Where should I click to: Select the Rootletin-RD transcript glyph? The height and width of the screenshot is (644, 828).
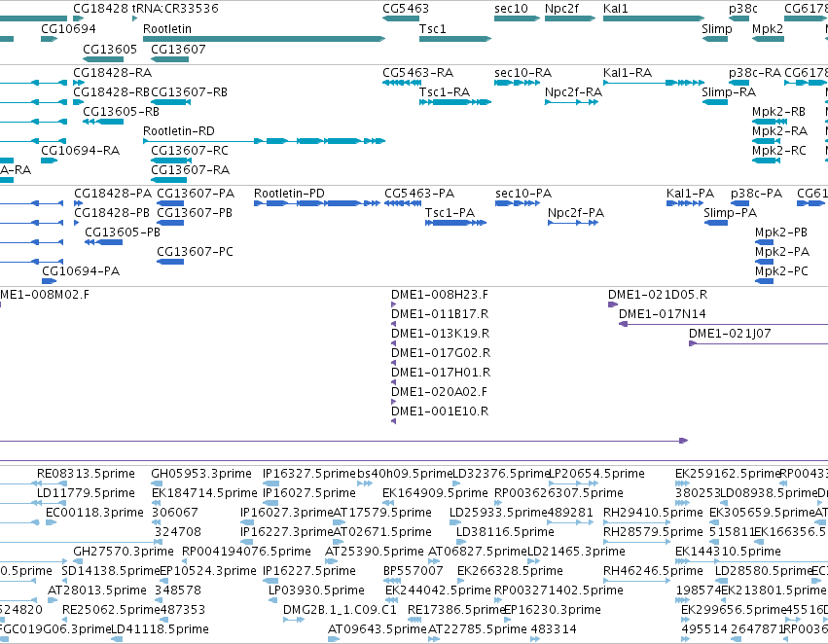pyautogui.click(x=264, y=141)
